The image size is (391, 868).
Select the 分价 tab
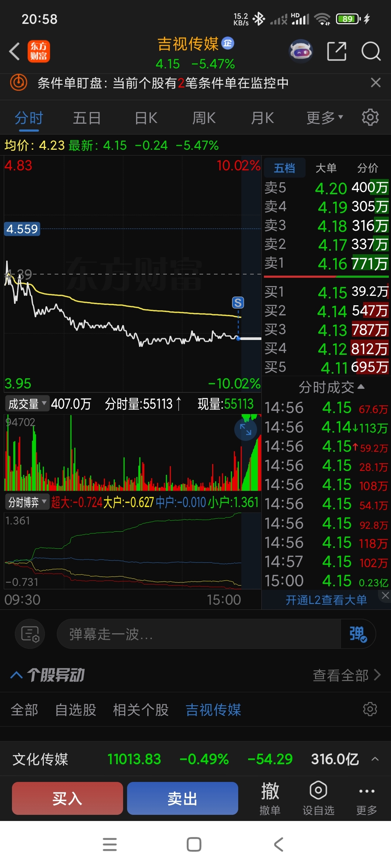(368, 168)
